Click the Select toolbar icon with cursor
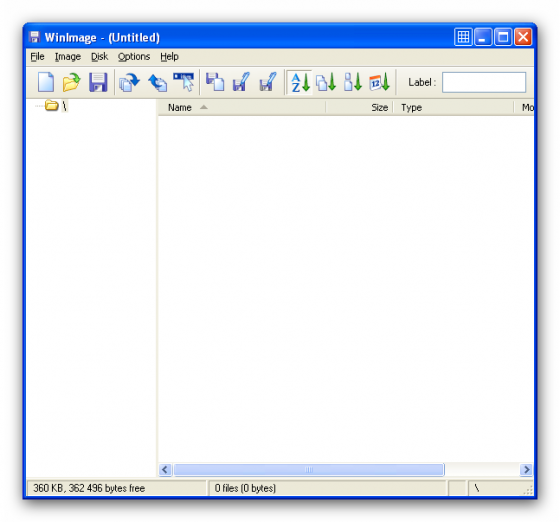Image resolution: width=560 pixels, height=522 pixels. [184, 82]
